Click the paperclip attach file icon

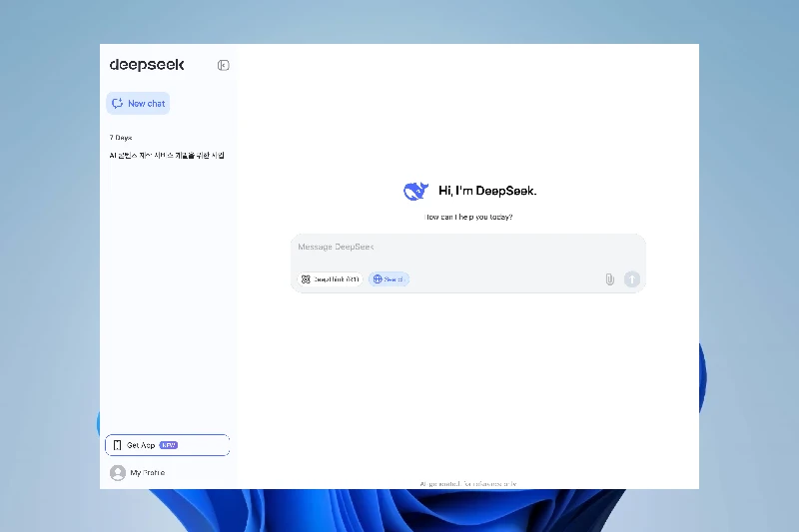click(609, 279)
